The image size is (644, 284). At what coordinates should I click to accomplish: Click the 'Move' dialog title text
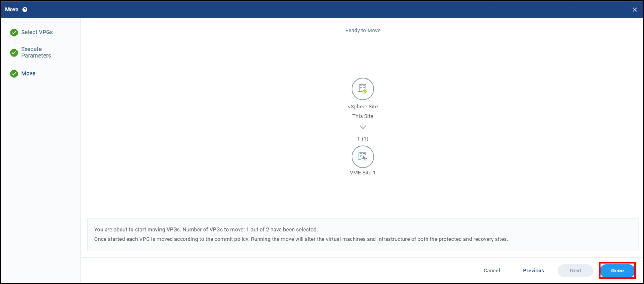[12, 10]
